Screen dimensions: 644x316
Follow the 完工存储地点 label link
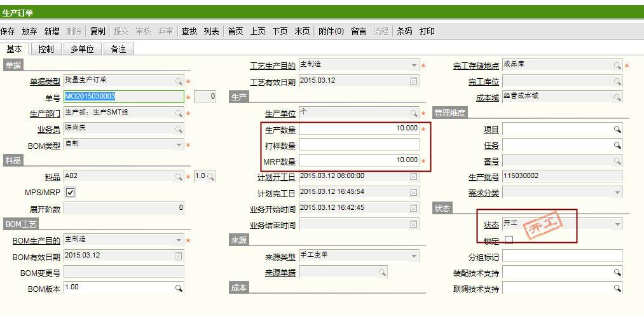476,66
